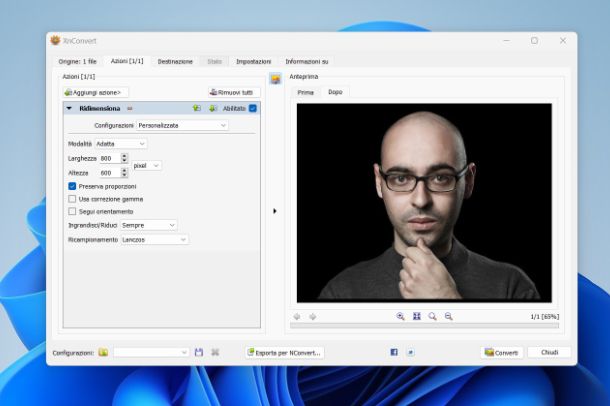Click the preview progress bar
The height and width of the screenshot is (406, 610).
tap(424, 326)
